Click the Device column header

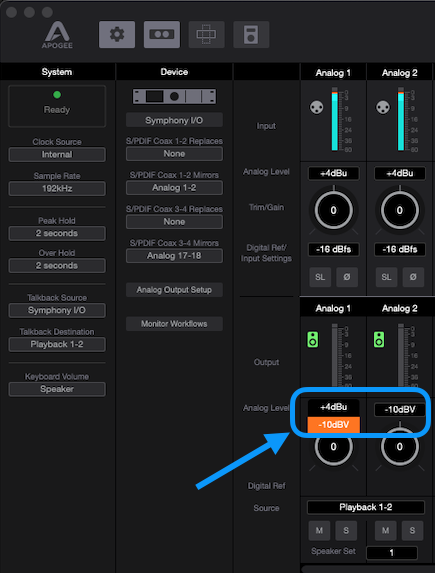point(174,72)
